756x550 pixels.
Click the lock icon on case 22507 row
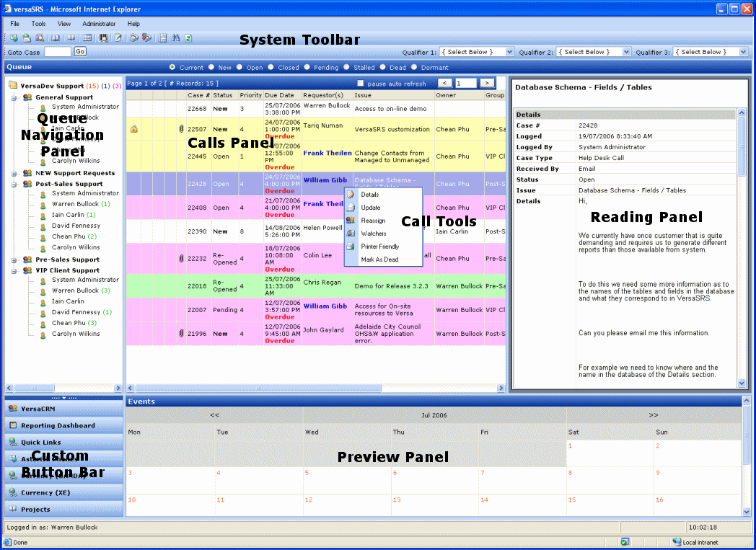134,129
